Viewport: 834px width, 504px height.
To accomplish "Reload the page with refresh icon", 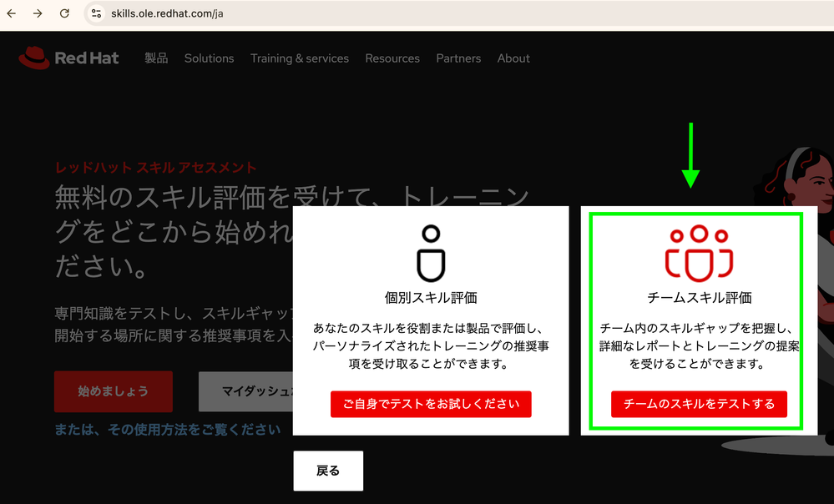I will 65,13.
